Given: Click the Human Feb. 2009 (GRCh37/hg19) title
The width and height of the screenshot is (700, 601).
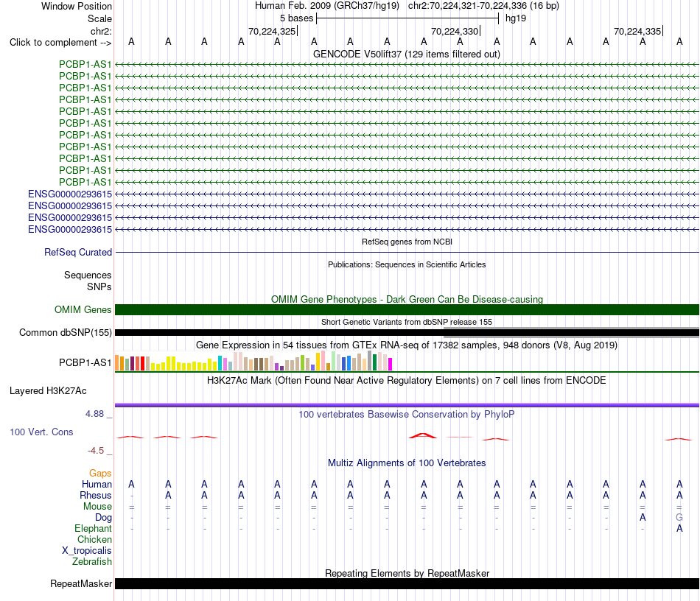Looking at the screenshot, I should pos(326,6).
